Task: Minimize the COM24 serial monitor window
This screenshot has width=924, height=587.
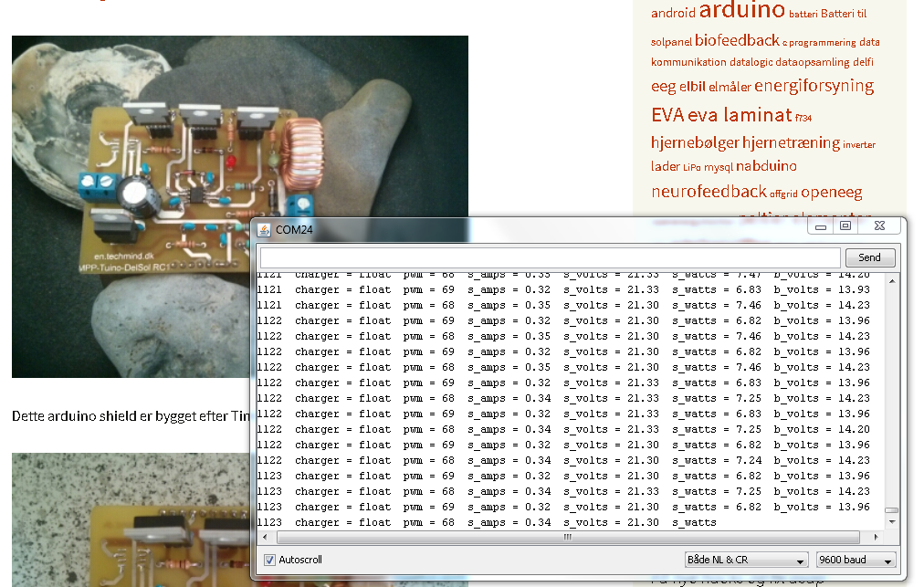Action: (x=820, y=226)
